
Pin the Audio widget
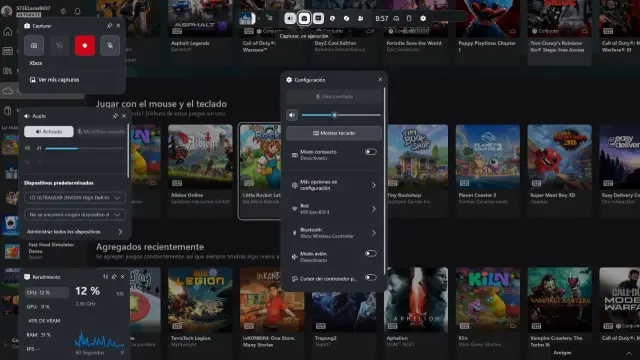click(x=115, y=116)
